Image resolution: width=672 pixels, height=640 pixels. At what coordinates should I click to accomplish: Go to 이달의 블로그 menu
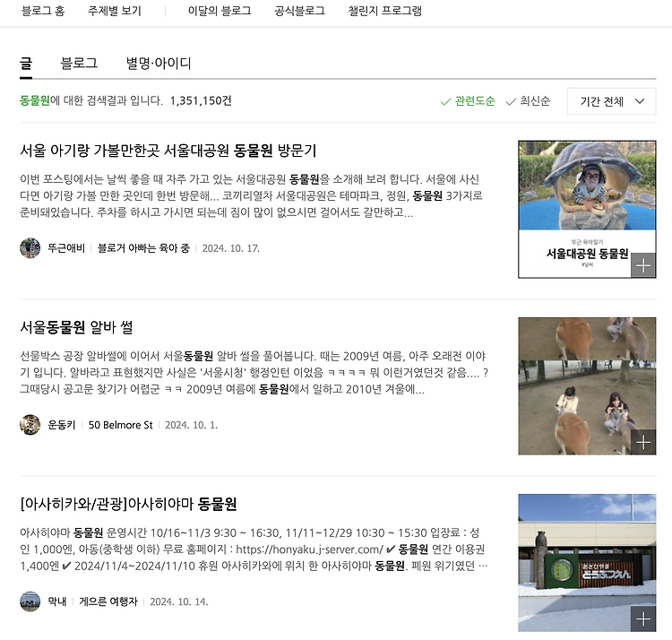(x=220, y=11)
